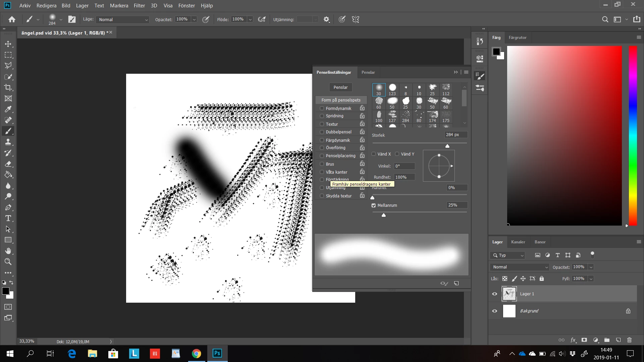The image size is (644, 362).
Task: Click the delete layer trash icon
Action: (x=629, y=340)
